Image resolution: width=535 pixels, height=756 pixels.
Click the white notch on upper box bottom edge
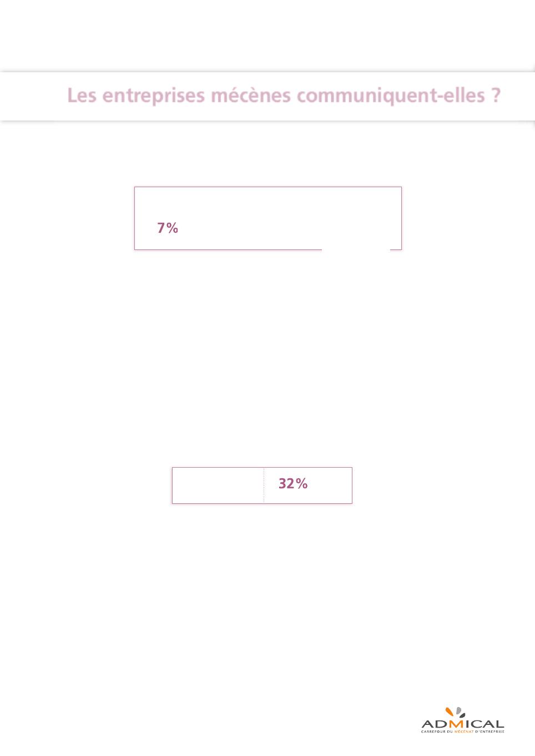click(356, 250)
